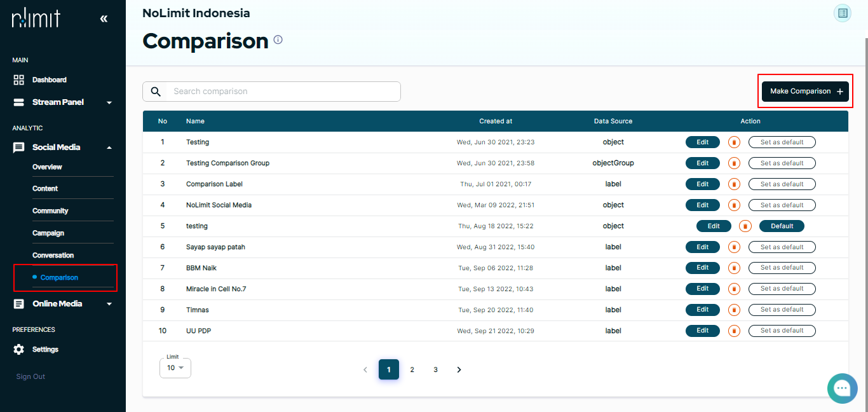Screen dimensions: 868x412
Task: Click the Make Comparison button
Action: click(x=805, y=92)
